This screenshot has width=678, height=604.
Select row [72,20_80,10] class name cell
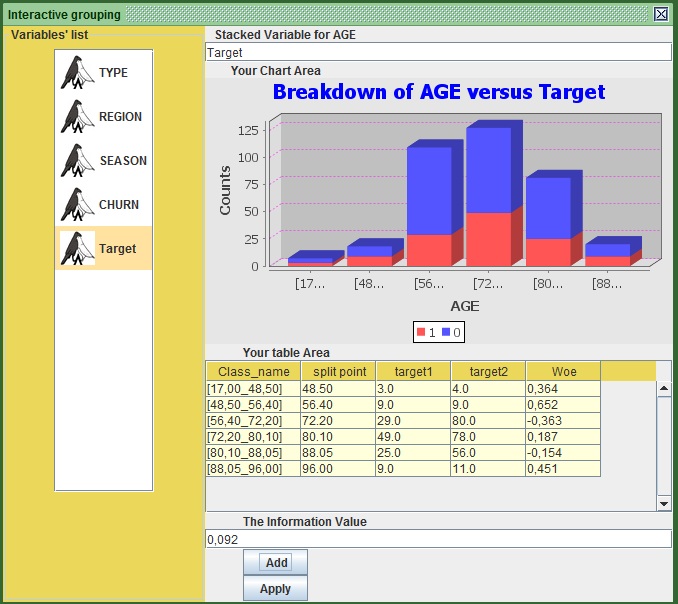(253, 437)
